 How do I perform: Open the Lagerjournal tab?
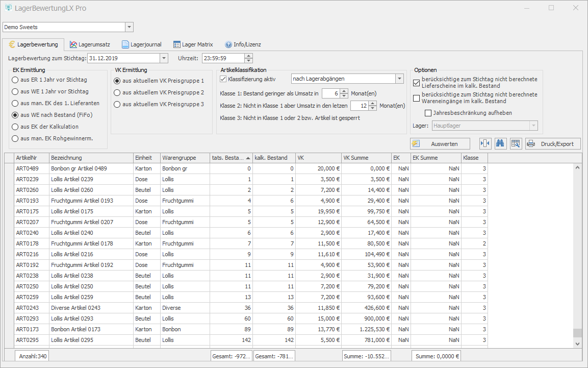point(142,44)
